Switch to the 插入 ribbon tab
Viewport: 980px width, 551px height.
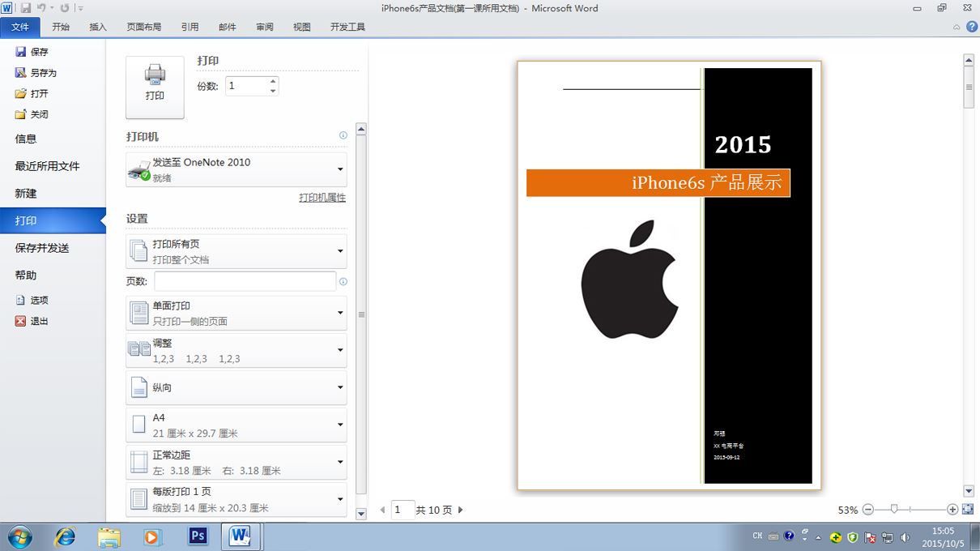[x=98, y=27]
